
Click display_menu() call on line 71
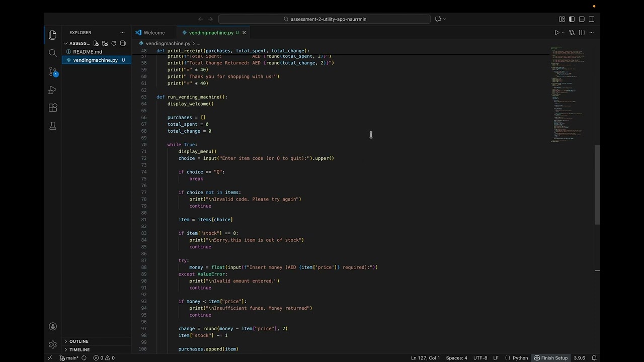click(x=197, y=151)
